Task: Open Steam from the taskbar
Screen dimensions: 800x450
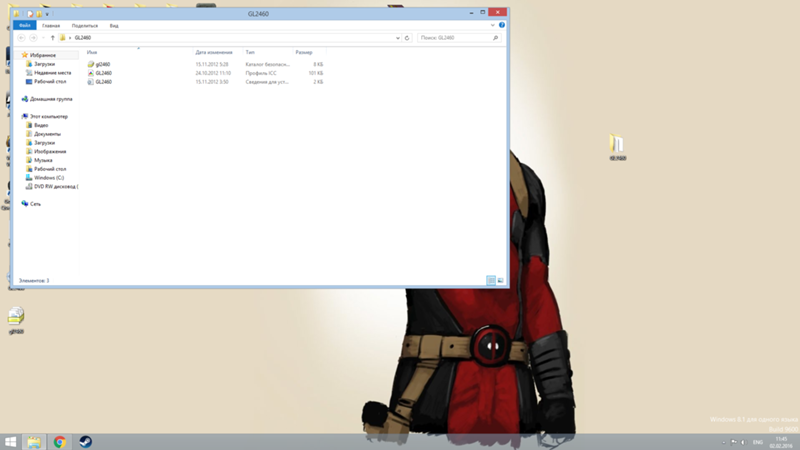Action: 85,442
